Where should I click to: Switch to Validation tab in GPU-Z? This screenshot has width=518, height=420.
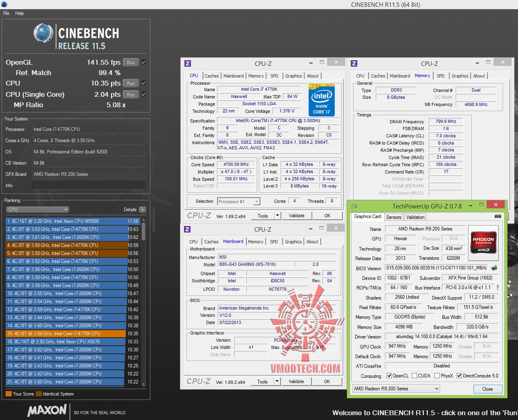pos(415,217)
